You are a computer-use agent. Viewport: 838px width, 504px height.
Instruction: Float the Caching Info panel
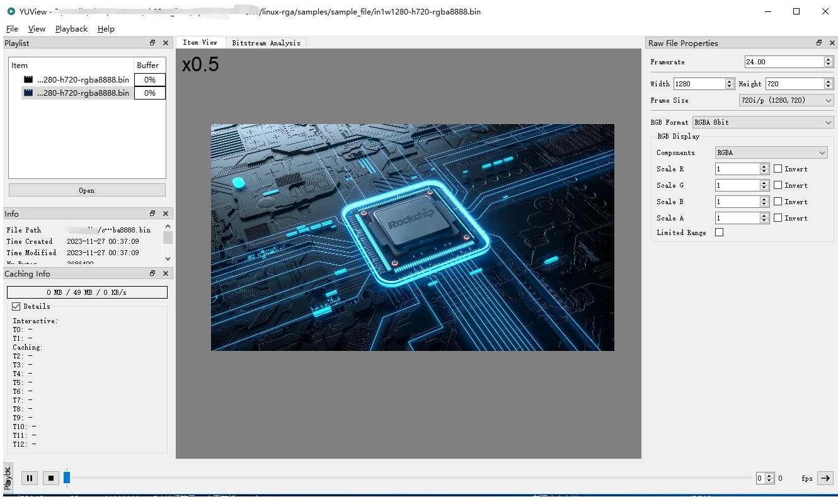click(152, 273)
